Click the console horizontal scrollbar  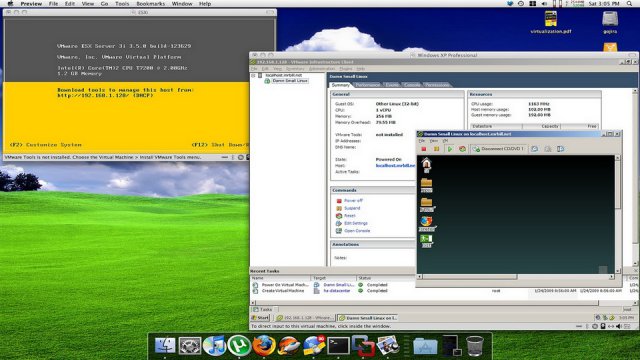(x=516, y=277)
